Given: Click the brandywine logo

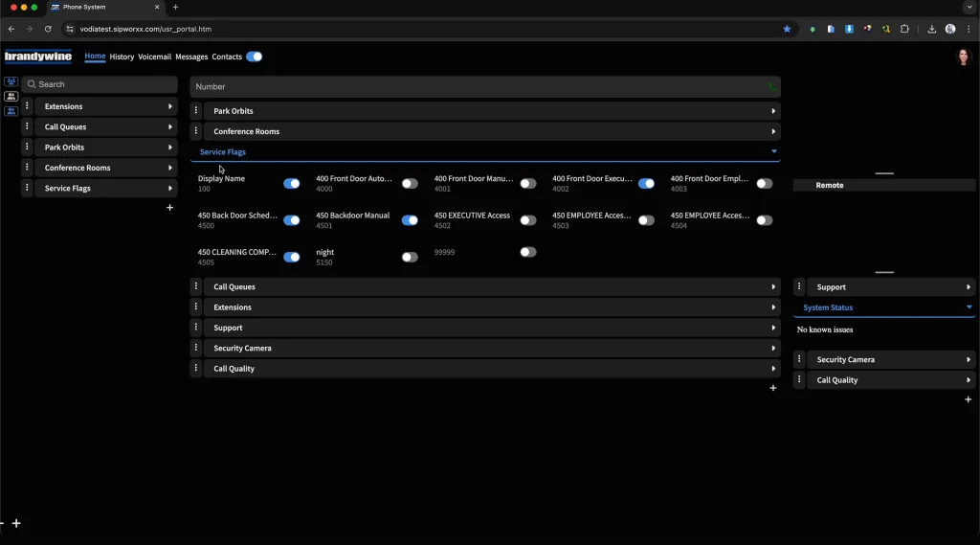Looking at the screenshot, I should pyautogui.click(x=38, y=57).
